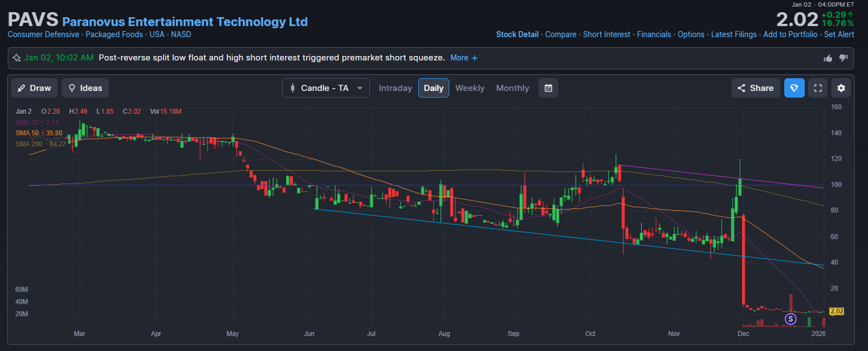Open the Ideas menu
Screen dimensions: 868x351
point(85,88)
